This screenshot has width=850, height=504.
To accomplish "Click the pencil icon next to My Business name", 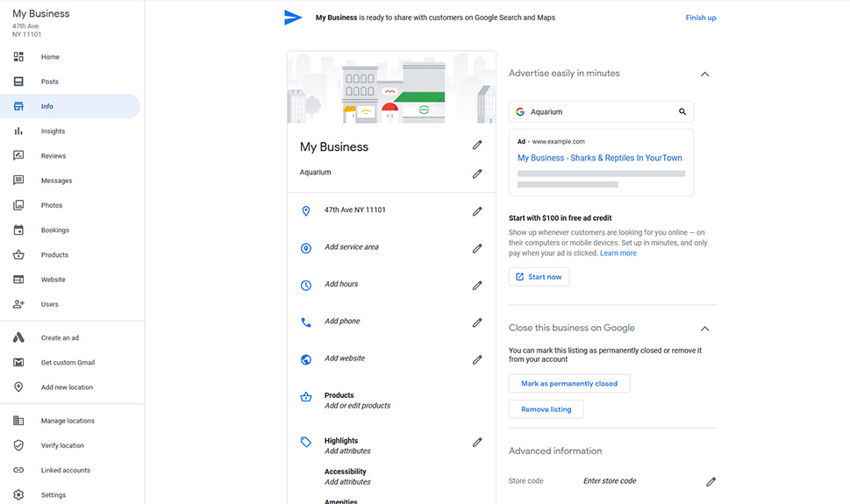I will tap(477, 145).
